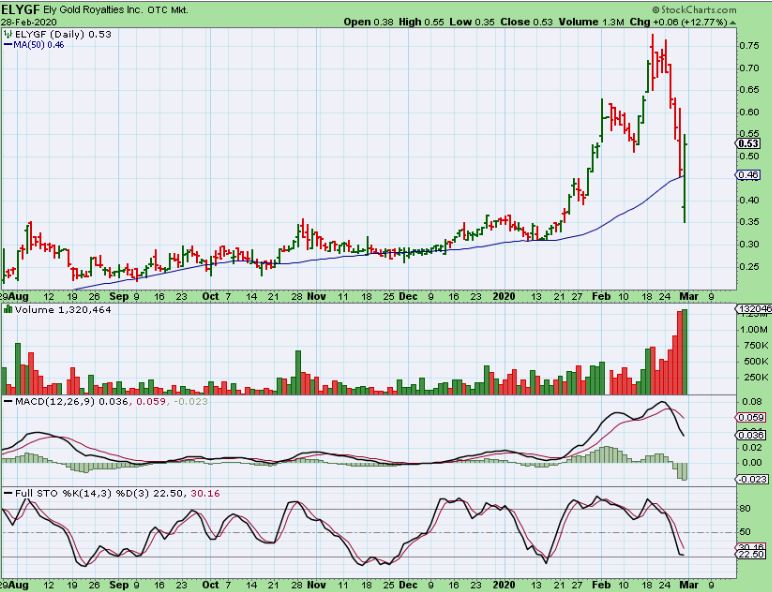772x592 pixels.
Task: Click the MACD 0.059 signal value tag
Action: 750,416
